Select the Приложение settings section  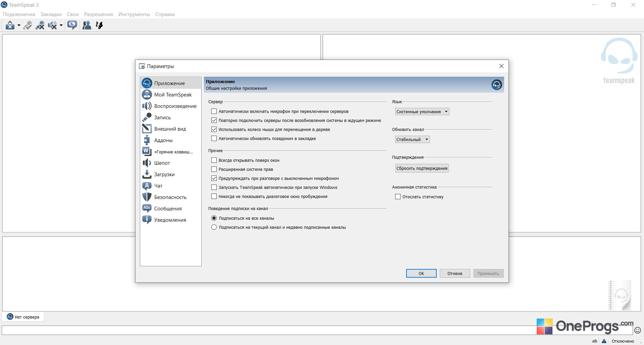(x=171, y=83)
